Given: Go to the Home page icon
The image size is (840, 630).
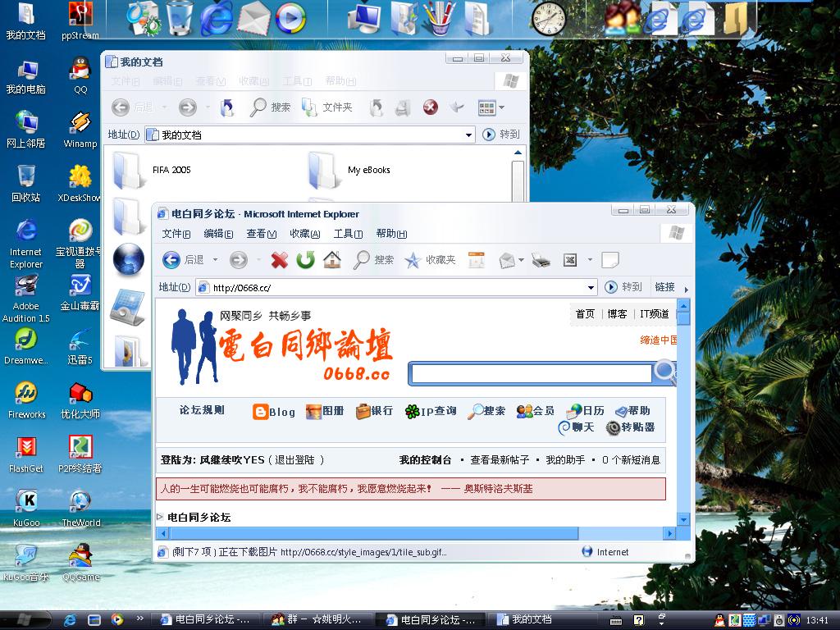Looking at the screenshot, I should point(332,260).
